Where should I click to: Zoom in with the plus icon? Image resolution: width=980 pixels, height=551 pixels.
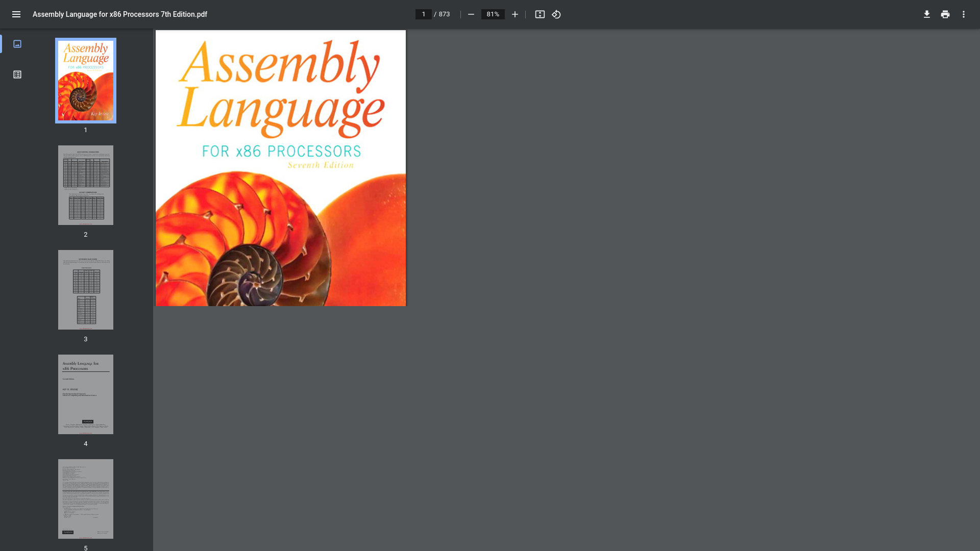[x=515, y=14]
